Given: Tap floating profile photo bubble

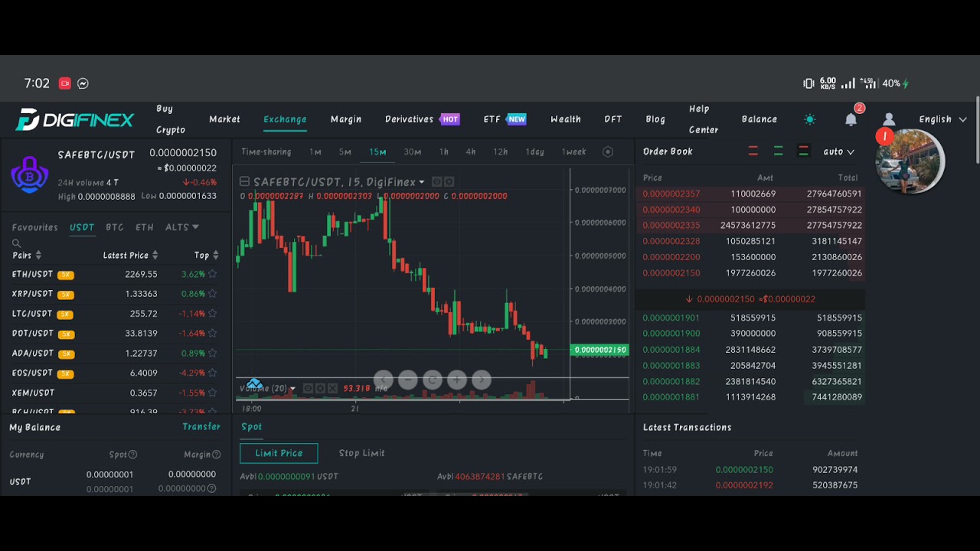Looking at the screenshot, I should (910, 161).
